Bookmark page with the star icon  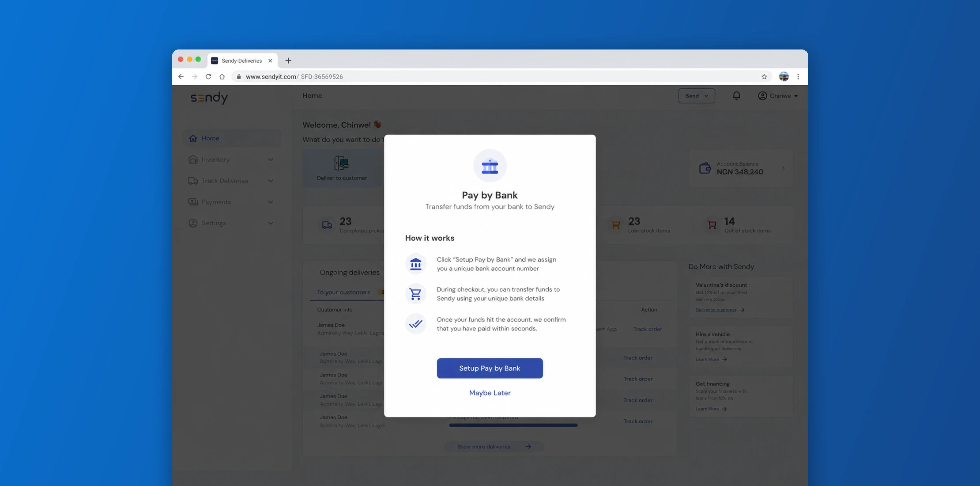[764, 76]
